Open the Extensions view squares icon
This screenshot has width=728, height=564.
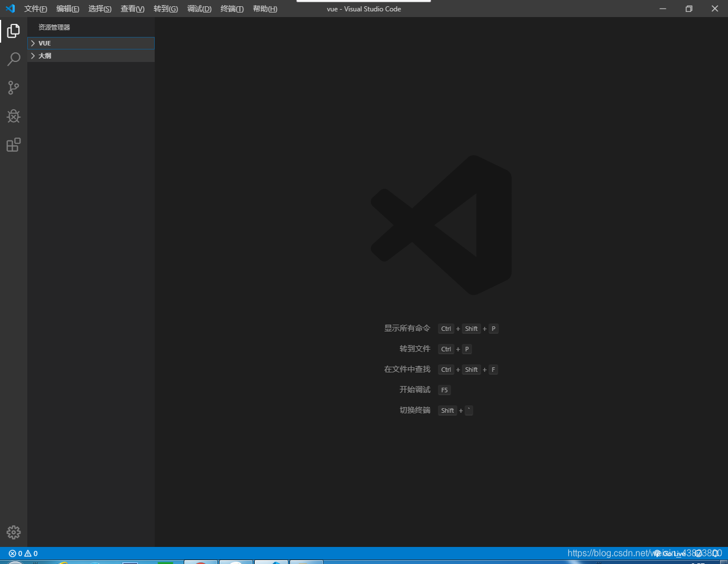click(x=14, y=145)
